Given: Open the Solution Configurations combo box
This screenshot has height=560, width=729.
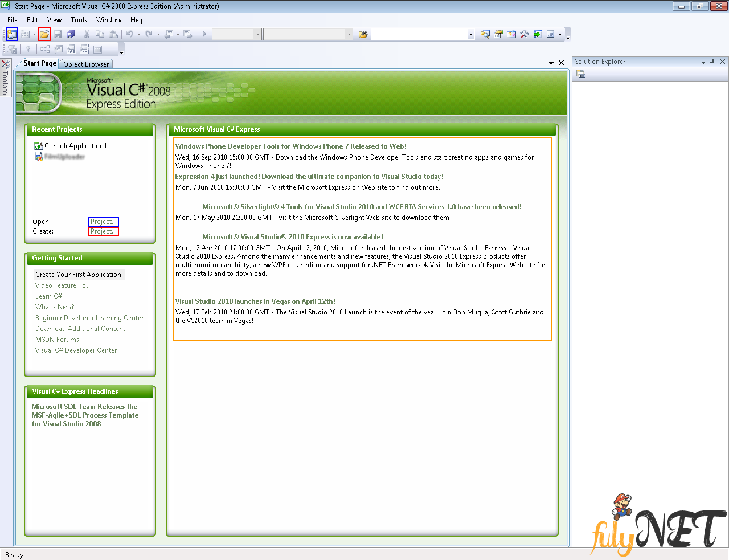Looking at the screenshot, I should point(237,34).
